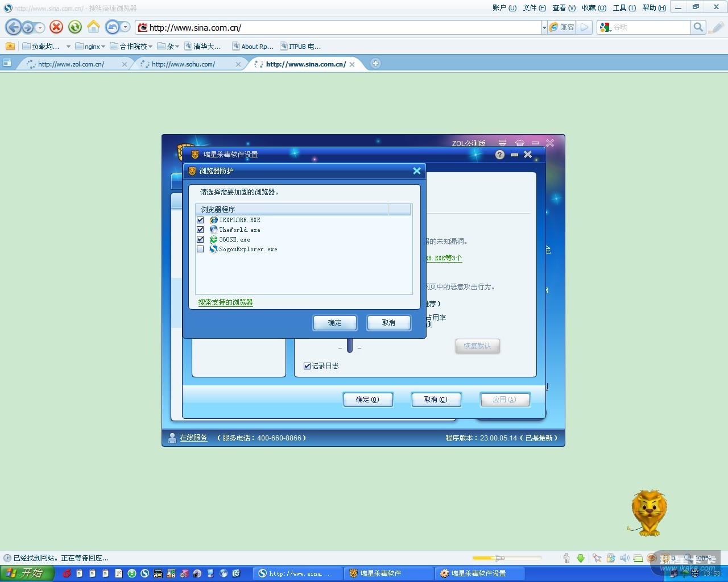Viewport: 728px width, 582px height.
Task: Open the skin shirt icon in Rising main window
Action: click(520, 143)
